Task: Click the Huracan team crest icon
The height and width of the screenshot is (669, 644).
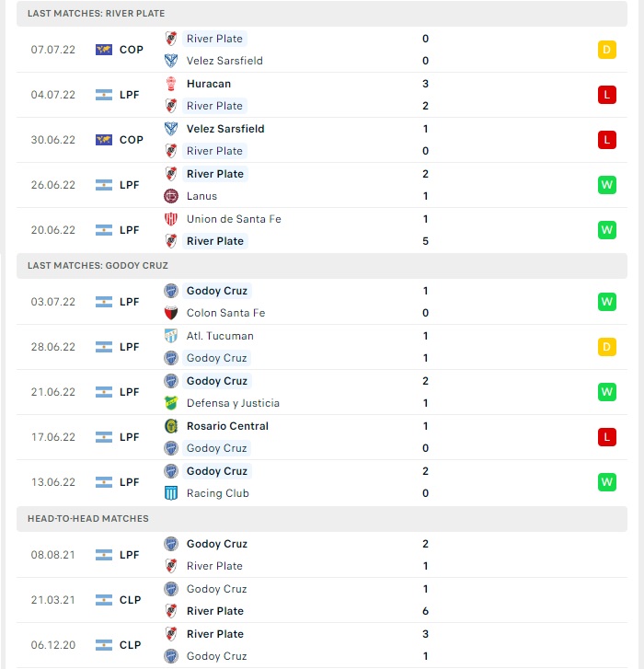Action: coord(171,84)
